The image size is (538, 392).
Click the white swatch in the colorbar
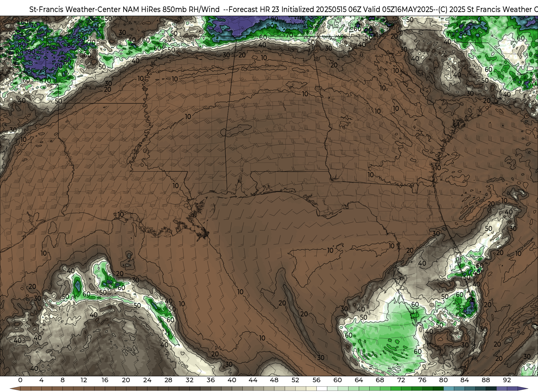point(322,389)
